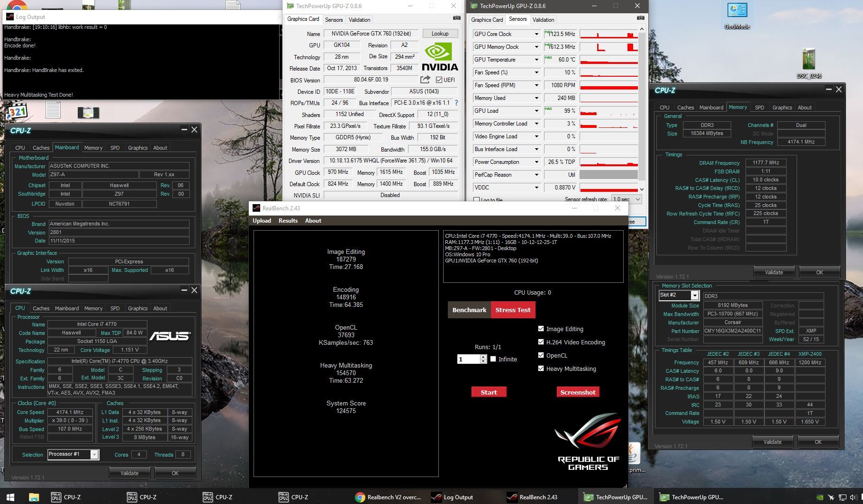Select the Benchmark mode button

[469, 310]
